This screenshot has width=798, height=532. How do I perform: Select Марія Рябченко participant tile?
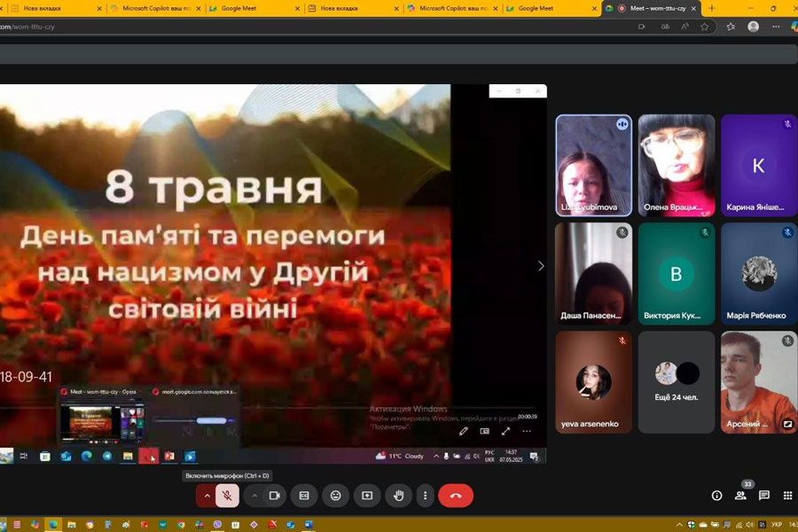click(759, 273)
